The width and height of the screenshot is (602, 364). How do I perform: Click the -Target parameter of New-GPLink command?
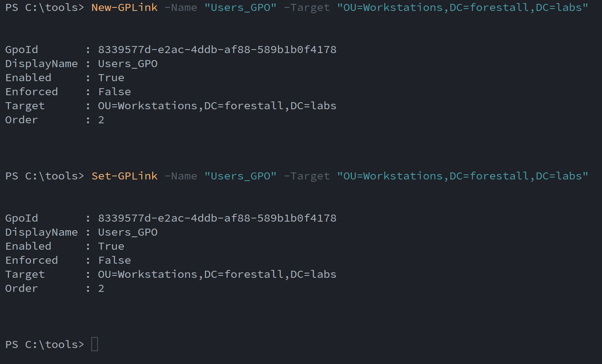point(307,7)
